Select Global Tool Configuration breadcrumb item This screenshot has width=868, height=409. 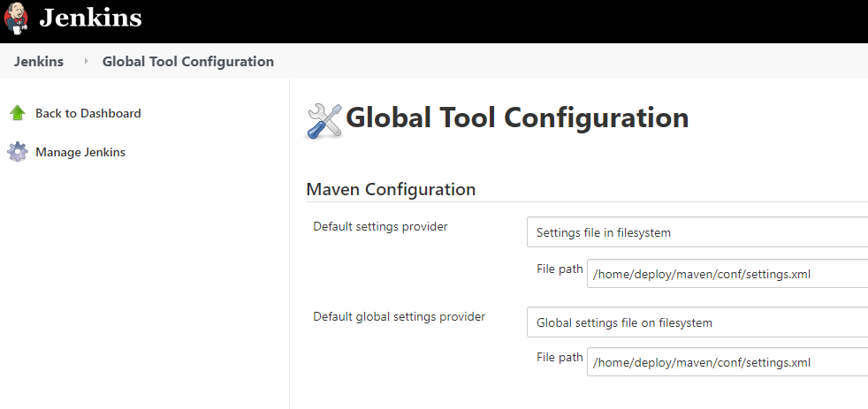point(188,62)
